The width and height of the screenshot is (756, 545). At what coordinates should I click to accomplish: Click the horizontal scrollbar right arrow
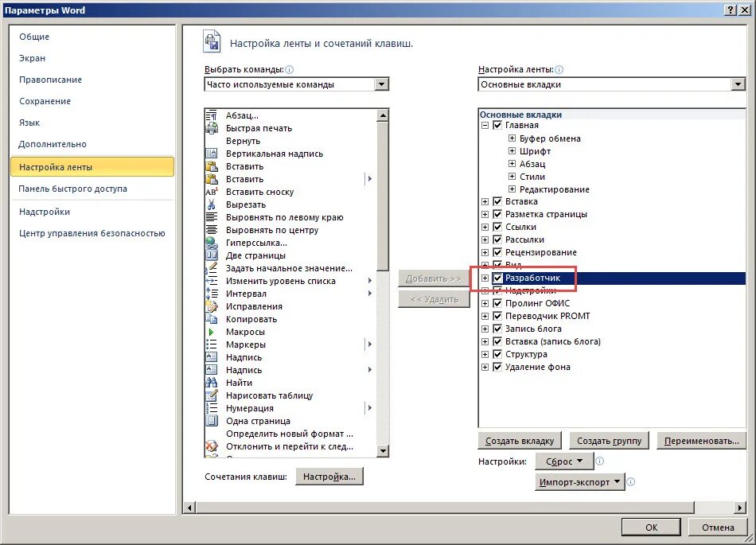(x=741, y=508)
